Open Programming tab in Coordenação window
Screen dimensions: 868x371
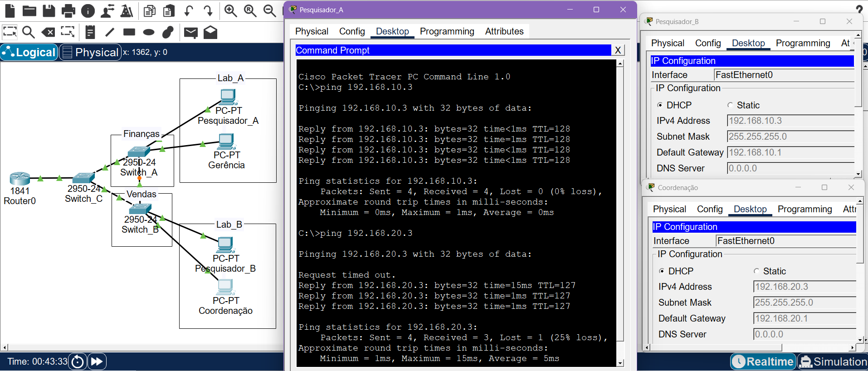(x=805, y=209)
